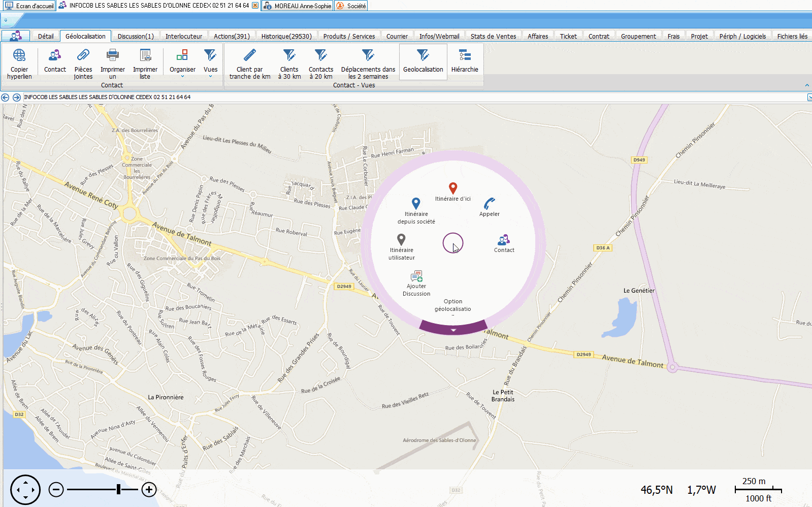This screenshot has height=507, width=812.
Task: Open Pièces jointes paperclip icon
Action: click(83, 55)
